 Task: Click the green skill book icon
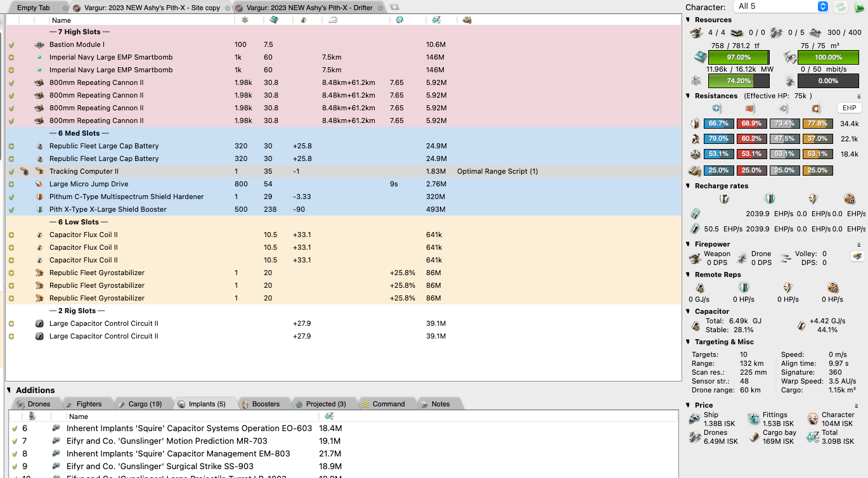858,7
